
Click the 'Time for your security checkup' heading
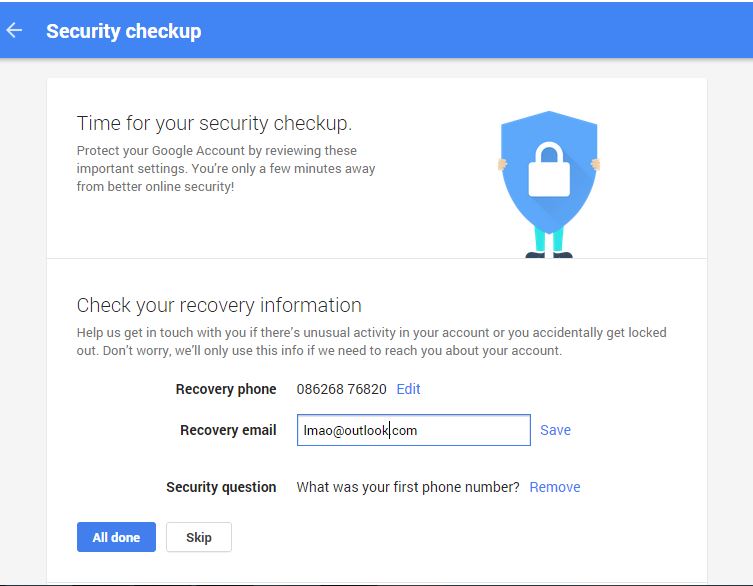click(x=214, y=124)
